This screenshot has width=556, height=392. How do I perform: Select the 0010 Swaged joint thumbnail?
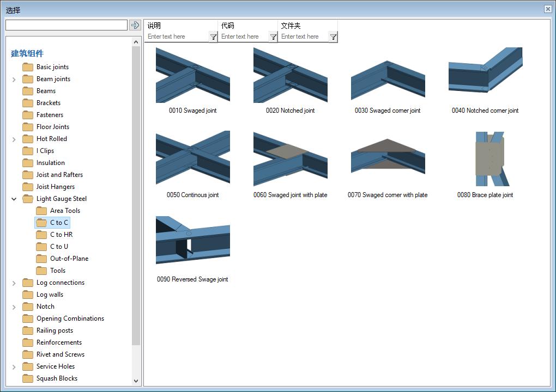coord(193,75)
